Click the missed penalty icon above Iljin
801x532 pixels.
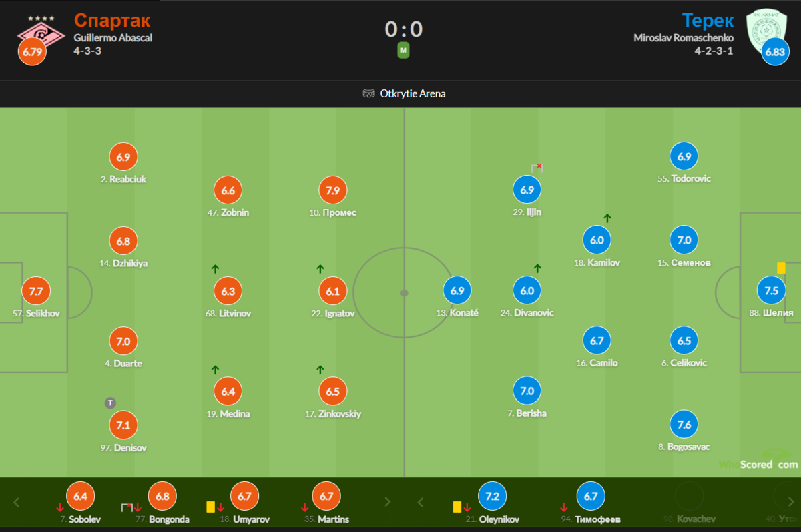(x=537, y=168)
